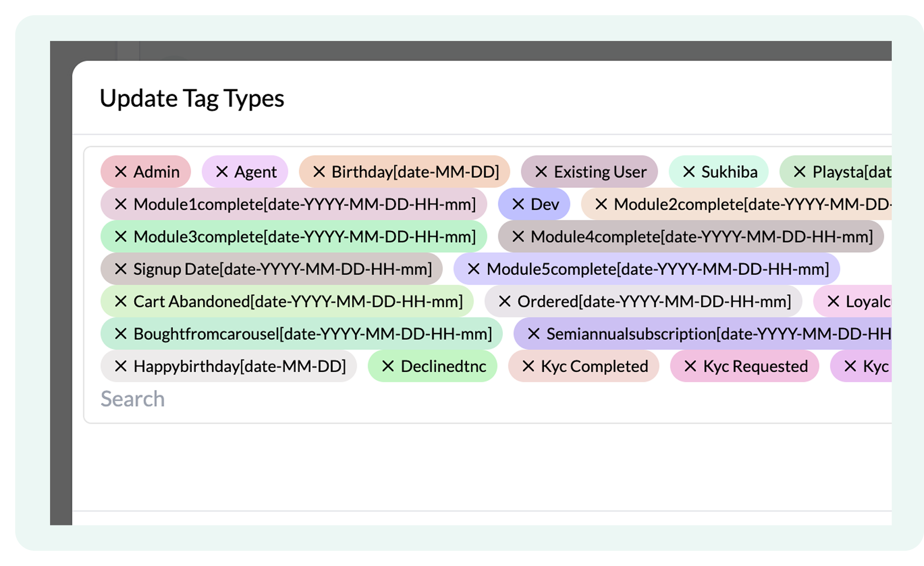
Task: Delete the Kyc Requested tag via its X
Action: click(690, 366)
